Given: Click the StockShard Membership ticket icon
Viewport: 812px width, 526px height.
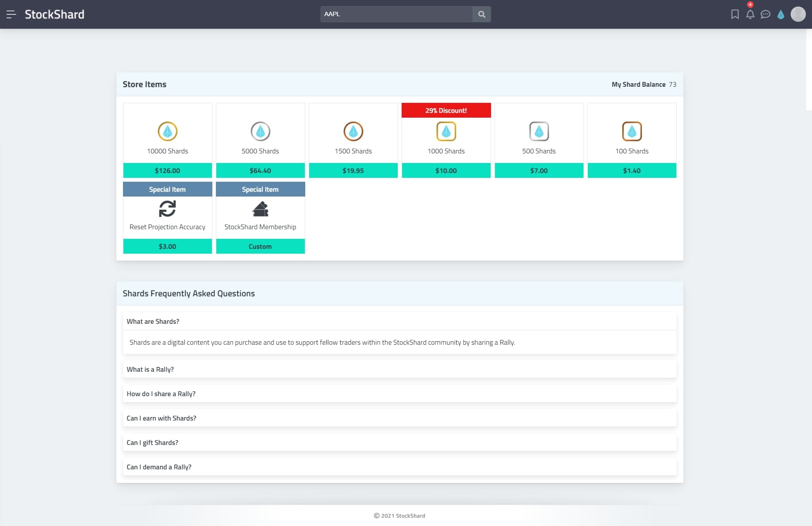Looking at the screenshot, I should 260,209.
